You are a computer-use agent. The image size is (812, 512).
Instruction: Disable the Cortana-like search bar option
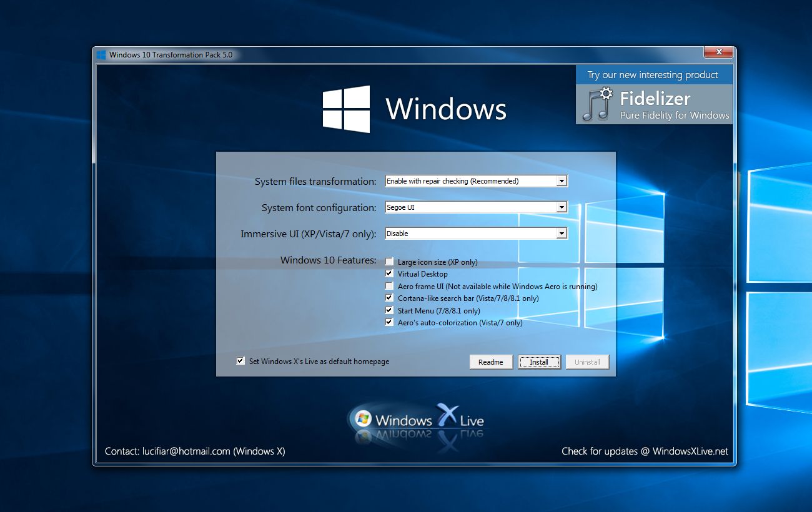(390, 298)
